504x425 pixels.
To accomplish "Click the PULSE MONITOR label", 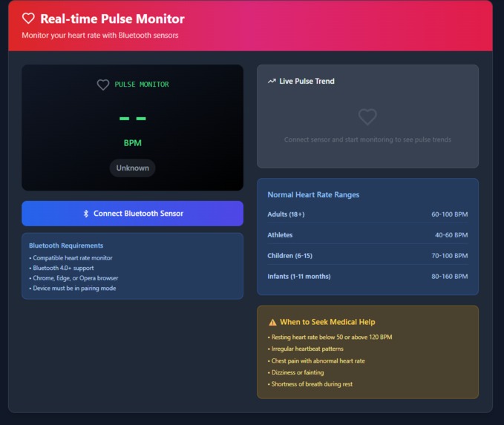I will click(142, 85).
